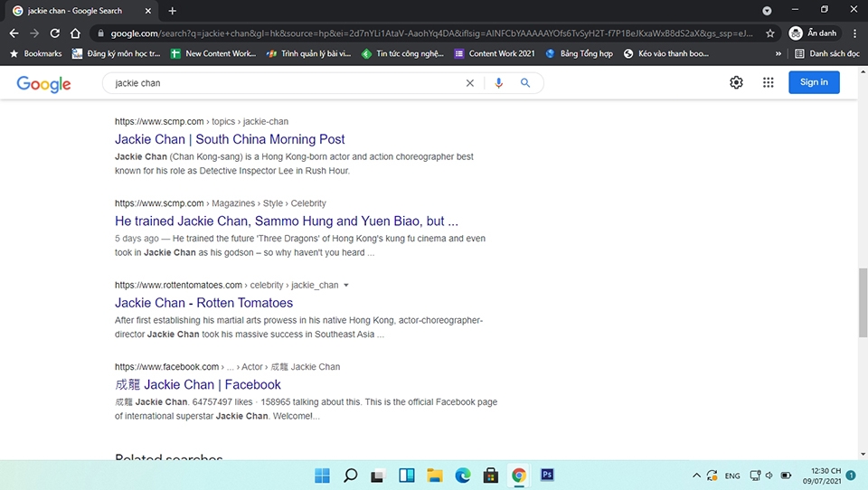Open the Bookmarks folder in bookmarks bar
868x490 pixels.
pyautogui.click(x=36, y=53)
